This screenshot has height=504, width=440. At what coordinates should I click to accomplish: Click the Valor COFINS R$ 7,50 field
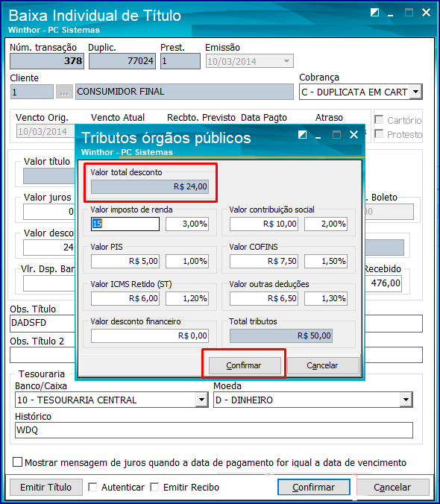tap(264, 261)
